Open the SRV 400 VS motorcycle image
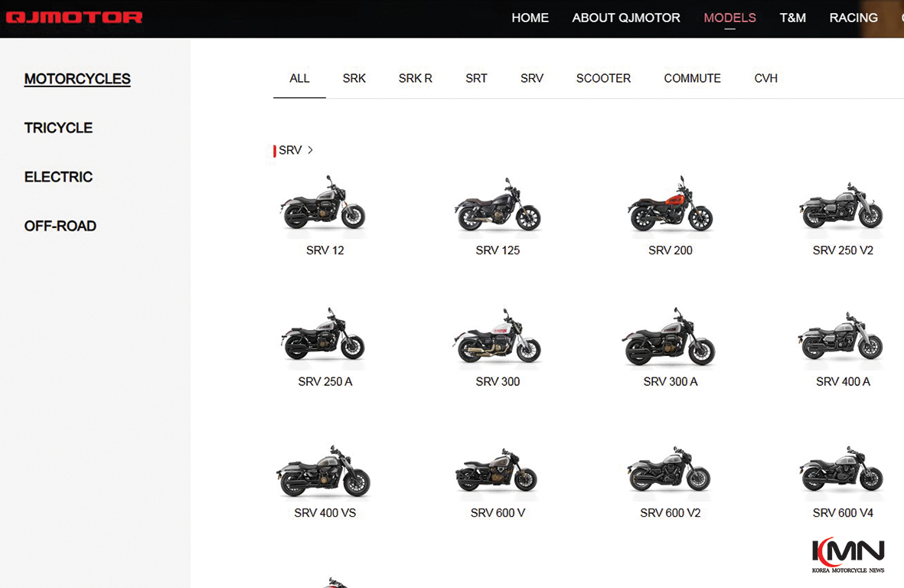The image size is (904, 588). tap(324, 472)
